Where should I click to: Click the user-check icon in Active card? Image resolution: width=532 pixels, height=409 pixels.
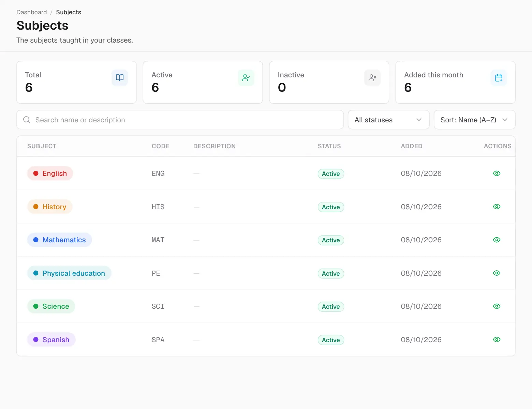coord(246,78)
